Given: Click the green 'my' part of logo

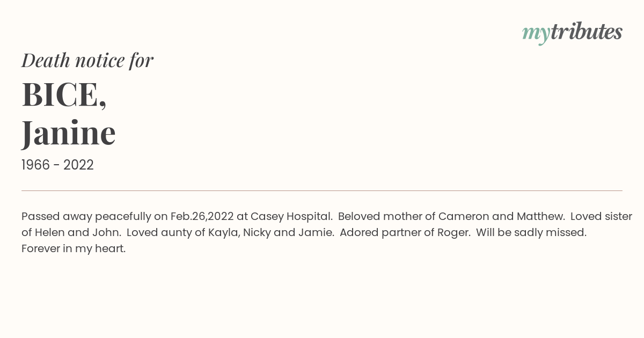Looking at the screenshot, I should (536, 34).
